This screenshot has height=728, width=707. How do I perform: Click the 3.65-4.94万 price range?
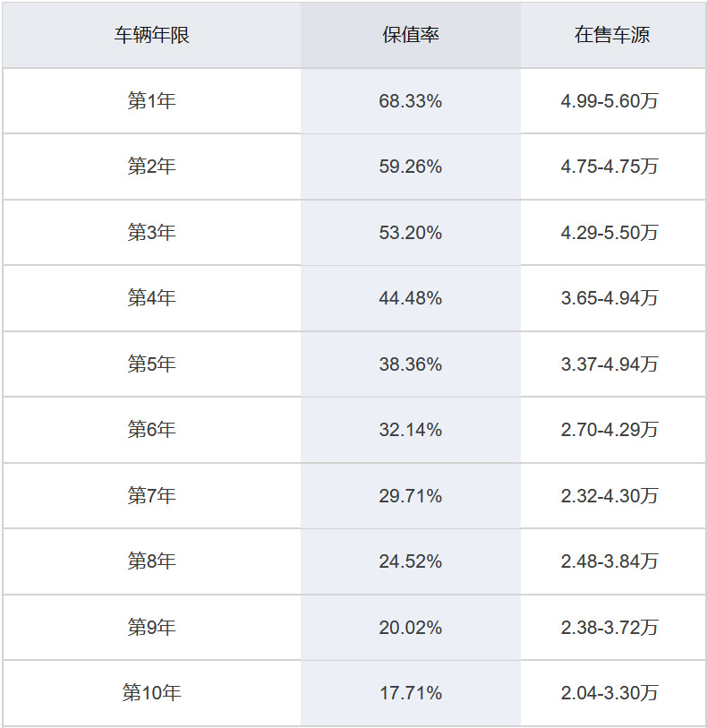609,298
